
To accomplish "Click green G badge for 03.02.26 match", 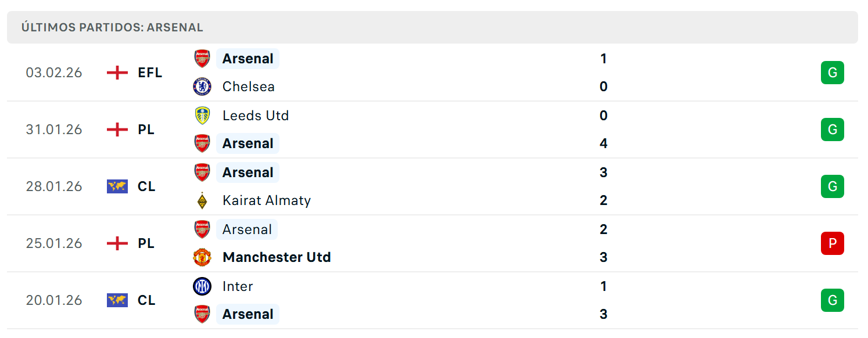I will pyautogui.click(x=833, y=73).
